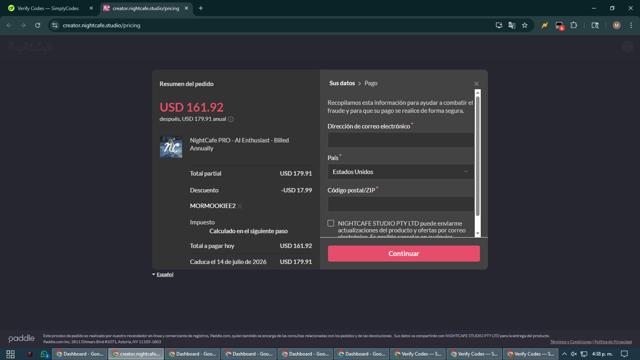The image size is (640, 360).
Task: Tick the NIGHTCAFE STUDIO marketing emails checkbox
Action: click(331, 223)
